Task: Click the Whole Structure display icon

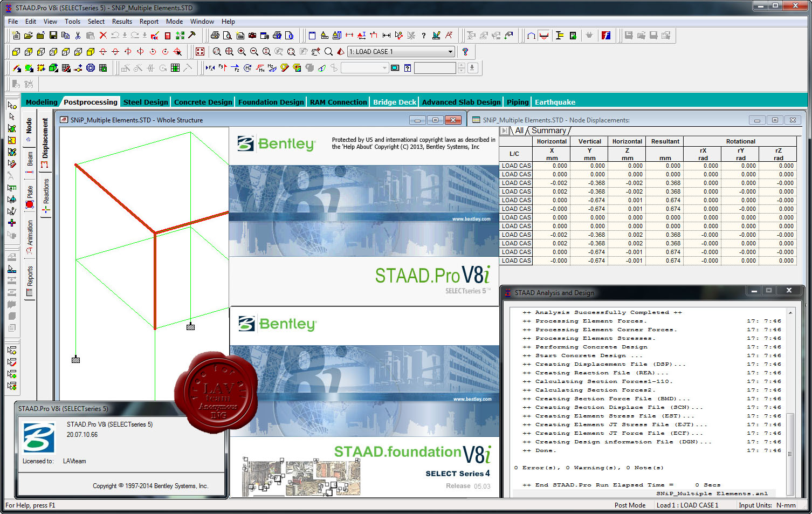Action: coord(200,52)
